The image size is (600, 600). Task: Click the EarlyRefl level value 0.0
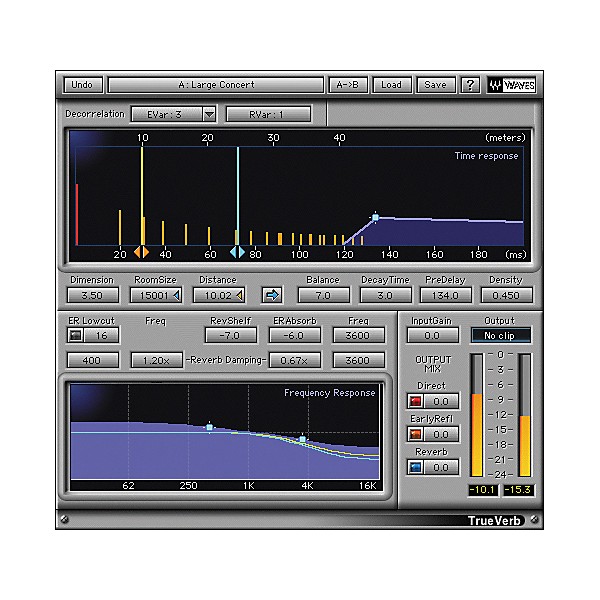tap(441, 434)
